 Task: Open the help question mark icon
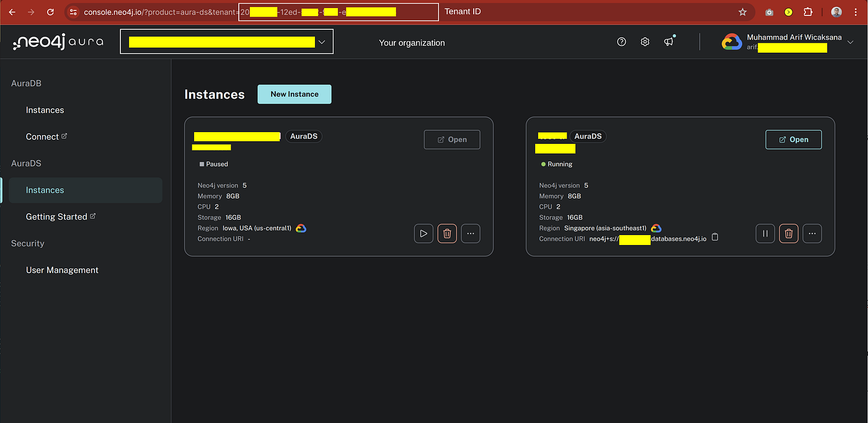point(622,42)
